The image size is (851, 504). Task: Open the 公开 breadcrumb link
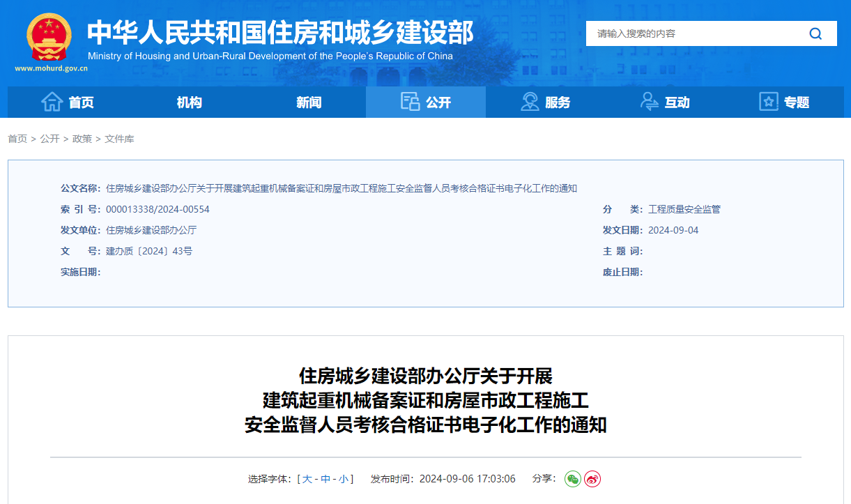(x=49, y=139)
